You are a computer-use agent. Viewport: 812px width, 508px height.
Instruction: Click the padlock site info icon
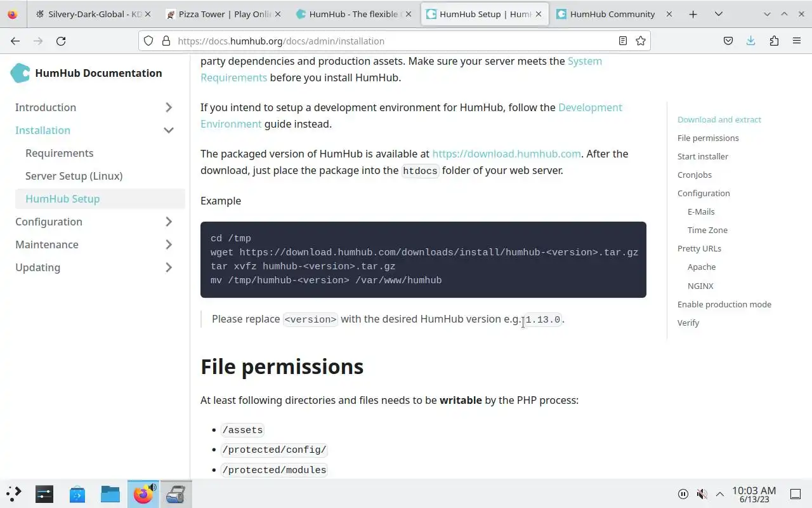pos(166,41)
